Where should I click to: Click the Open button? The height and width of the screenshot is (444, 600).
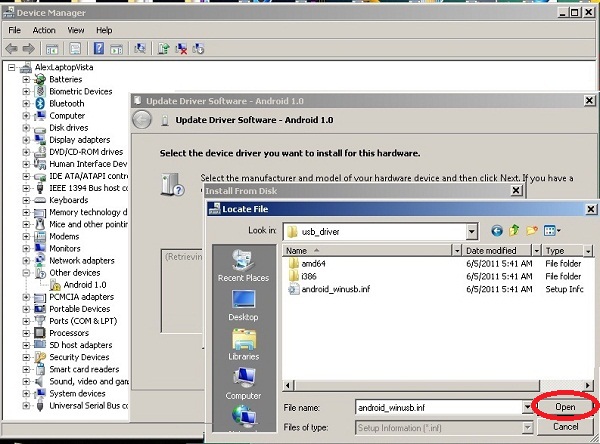pyautogui.click(x=565, y=407)
